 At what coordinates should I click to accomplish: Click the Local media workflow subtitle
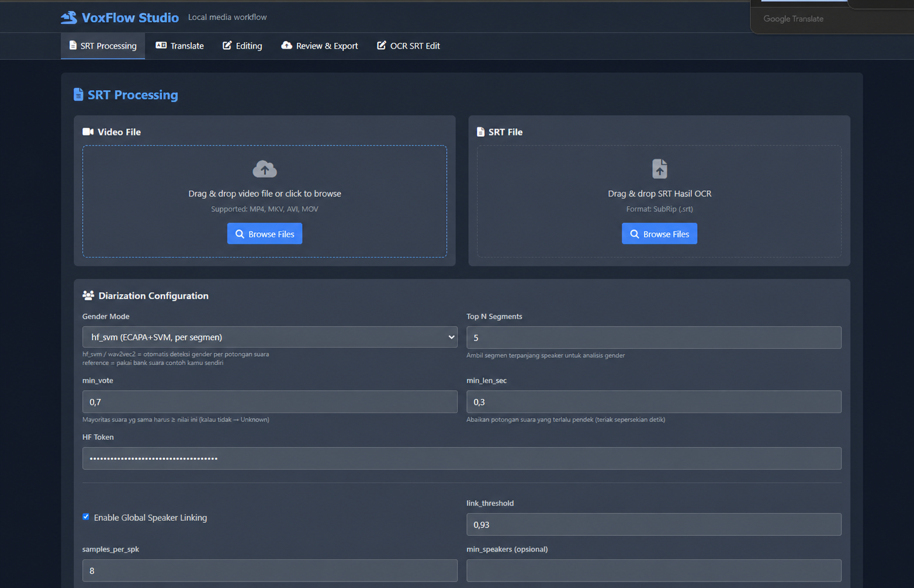pyautogui.click(x=227, y=18)
